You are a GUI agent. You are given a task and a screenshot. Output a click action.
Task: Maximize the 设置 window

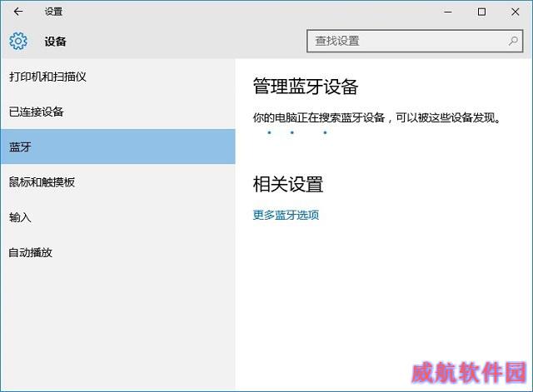point(481,12)
